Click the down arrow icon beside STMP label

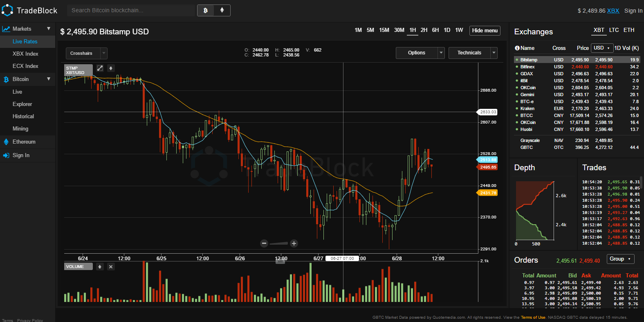coord(111,68)
